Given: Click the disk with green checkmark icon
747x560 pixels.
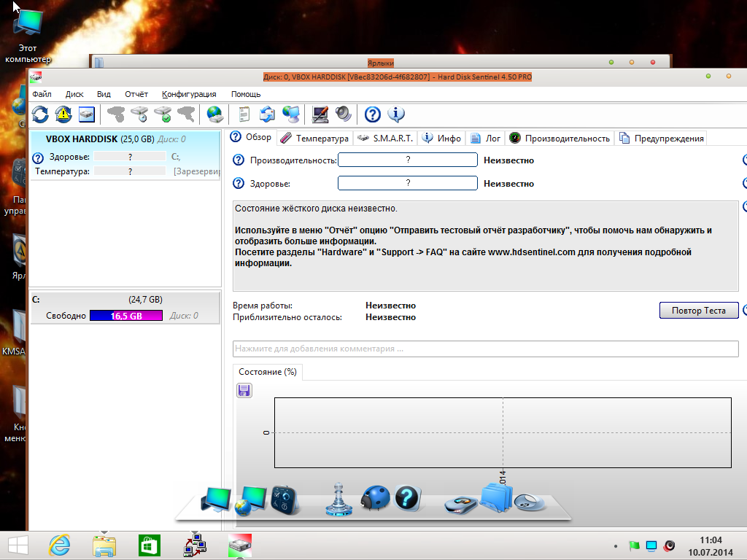Looking at the screenshot, I should [163, 114].
